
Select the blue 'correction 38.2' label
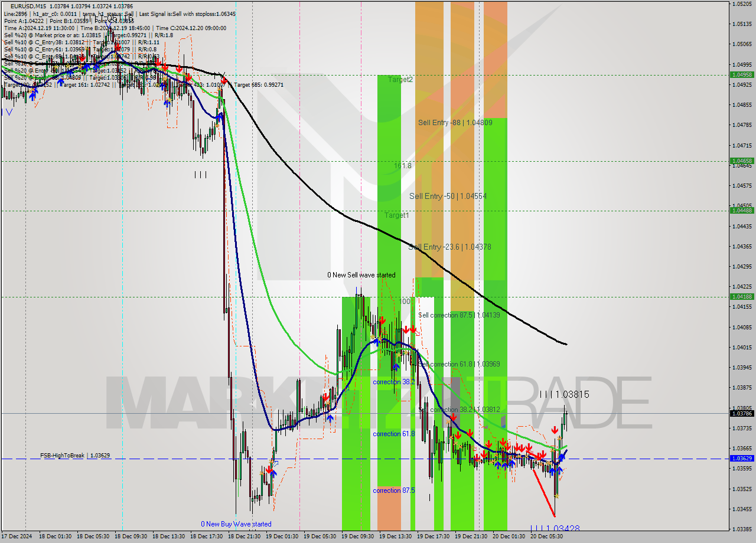[393, 382]
